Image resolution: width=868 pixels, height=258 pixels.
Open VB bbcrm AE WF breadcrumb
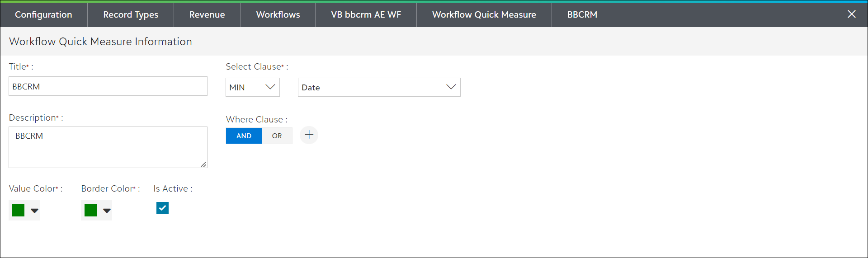coord(366,14)
